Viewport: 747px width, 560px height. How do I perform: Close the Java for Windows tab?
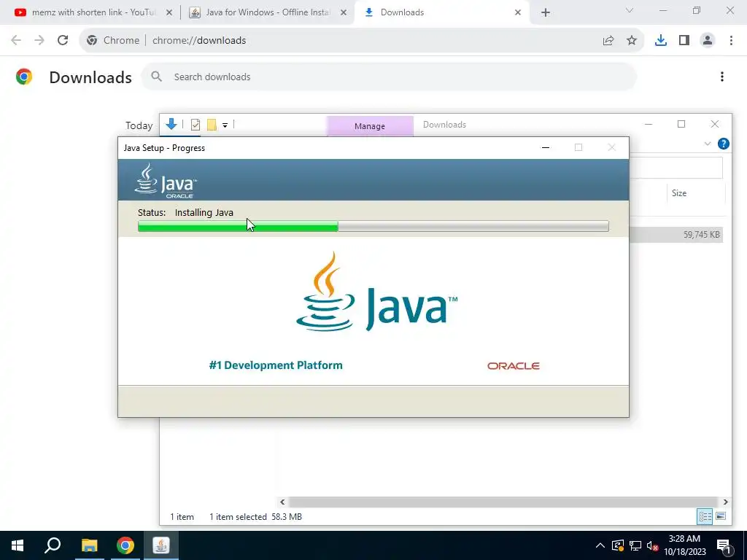click(x=344, y=13)
